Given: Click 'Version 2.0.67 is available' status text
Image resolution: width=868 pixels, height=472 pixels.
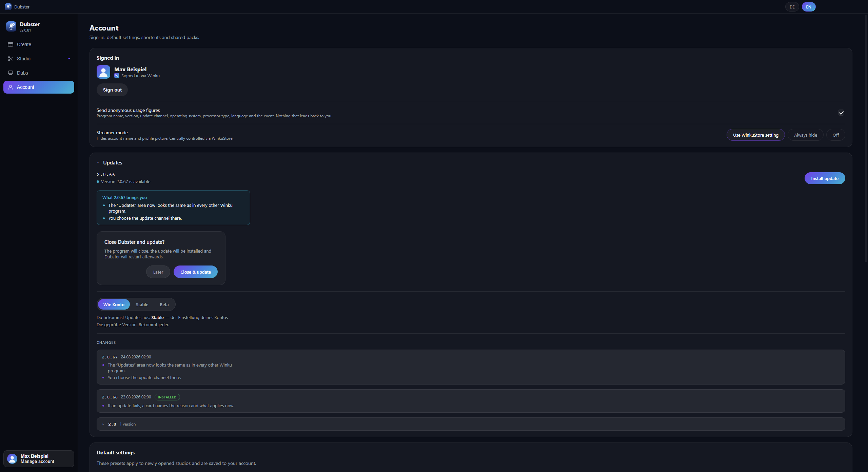Looking at the screenshot, I should tap(125, 182).
